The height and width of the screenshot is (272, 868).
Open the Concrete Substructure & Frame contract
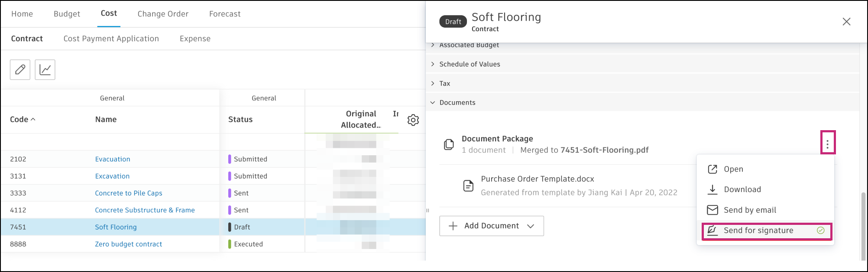tap(145, 210)
